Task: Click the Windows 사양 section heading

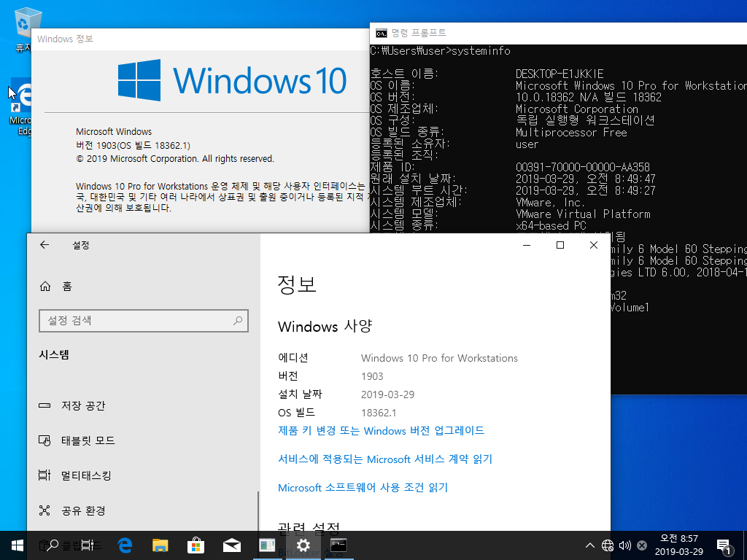Action: click(x=325, y=327)
